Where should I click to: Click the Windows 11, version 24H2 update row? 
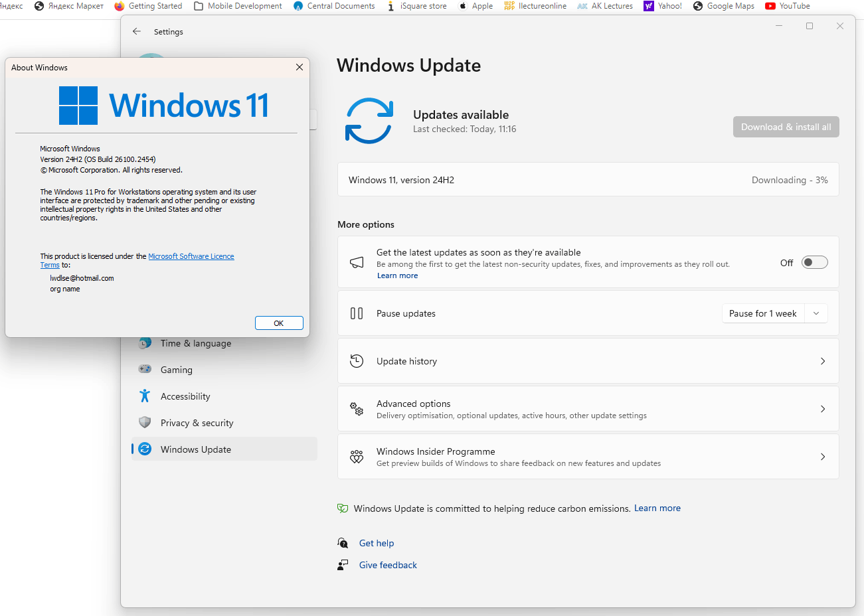tap(588, 180)
